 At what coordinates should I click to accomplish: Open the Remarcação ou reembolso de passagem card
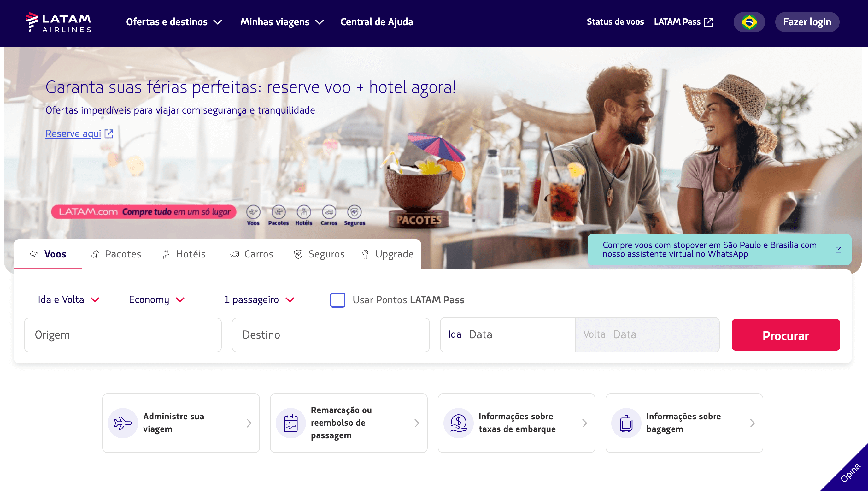pyautogui.click(x=349, y=423)
